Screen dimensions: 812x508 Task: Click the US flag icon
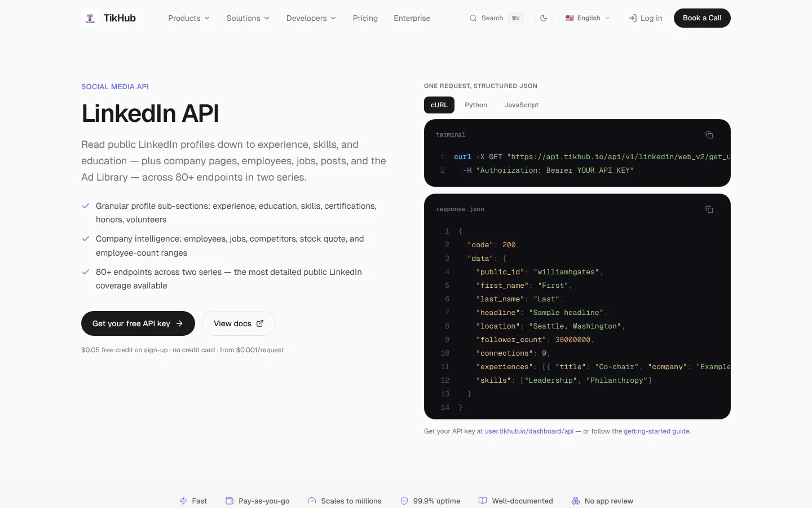click(x=570, y=18)
